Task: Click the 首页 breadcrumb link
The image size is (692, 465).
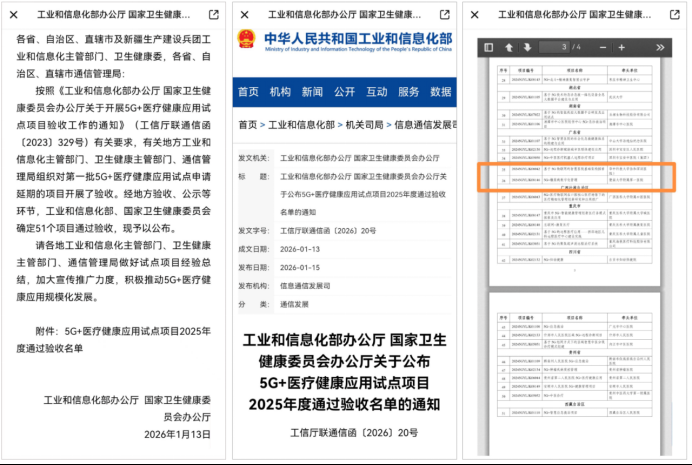Action: [x=248, y=125]
